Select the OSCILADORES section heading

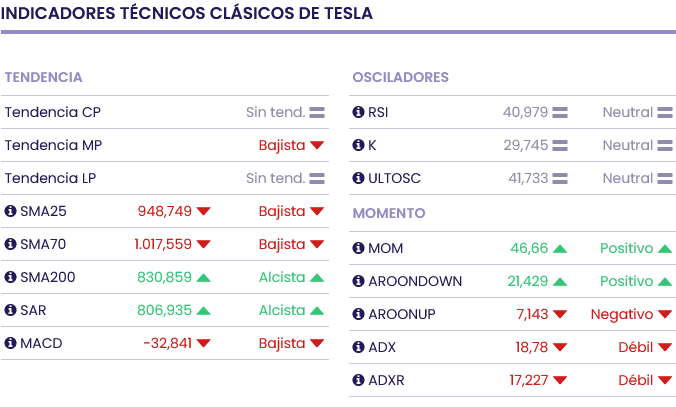pos(400,77)
